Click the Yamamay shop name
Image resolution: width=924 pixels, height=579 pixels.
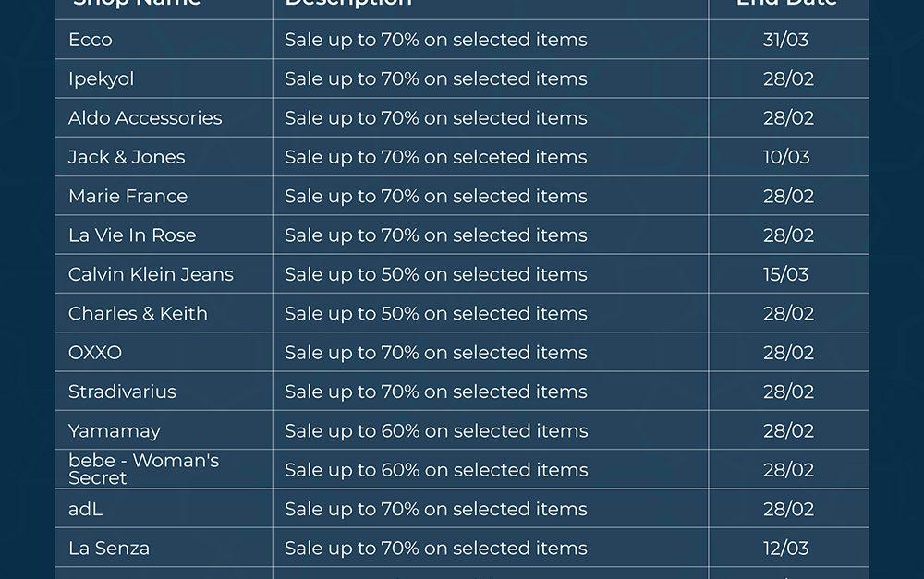tap(115, 431)
